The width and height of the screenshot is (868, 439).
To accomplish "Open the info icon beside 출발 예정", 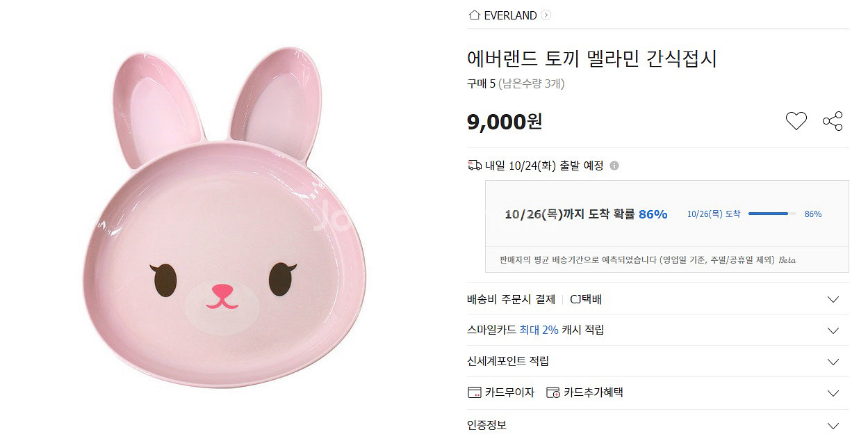I will (x=614, y=166).
